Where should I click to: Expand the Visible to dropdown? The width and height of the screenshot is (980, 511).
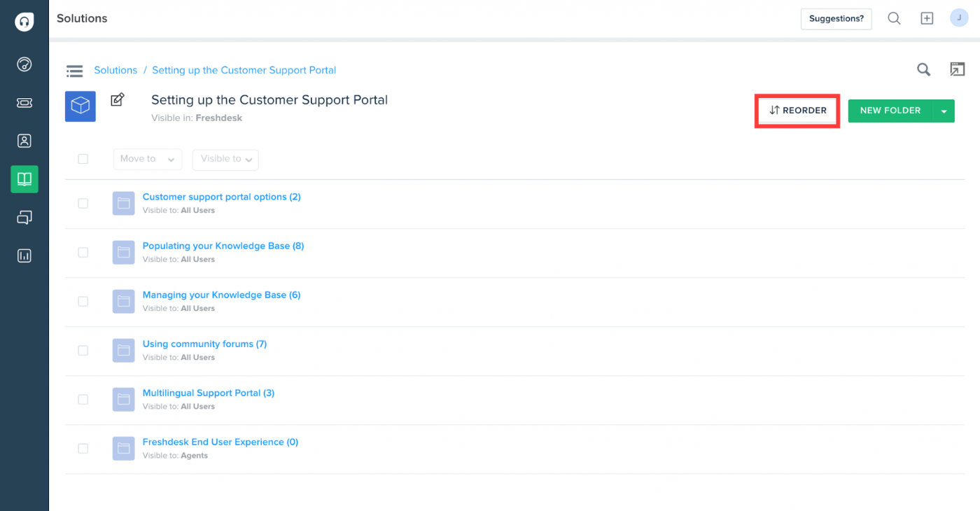pos(225,159)
